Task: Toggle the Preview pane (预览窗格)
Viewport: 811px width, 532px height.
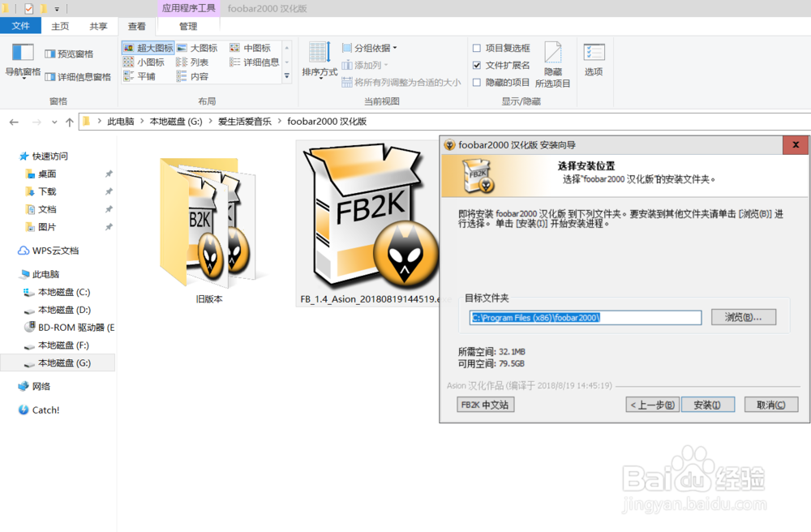Action: coord(69,54)
